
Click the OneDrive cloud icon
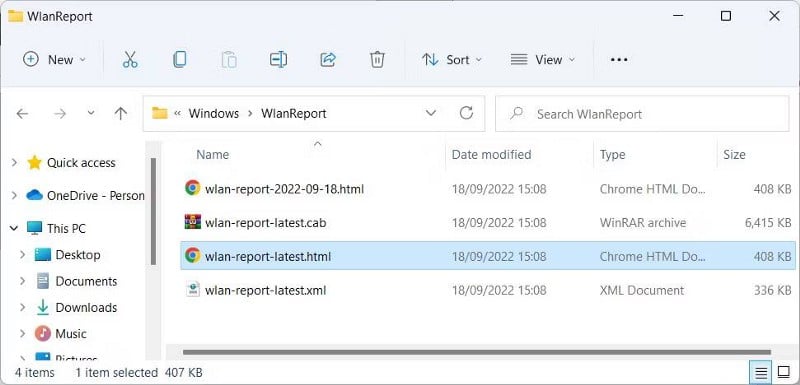tap(34, 195)
